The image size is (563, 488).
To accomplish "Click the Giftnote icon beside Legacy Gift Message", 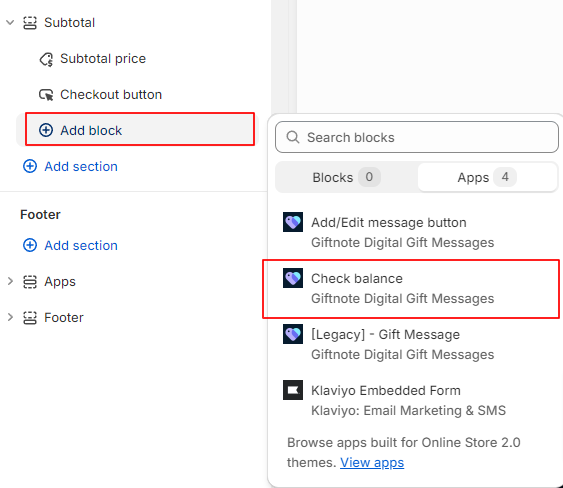I will (x=293, y=334).
